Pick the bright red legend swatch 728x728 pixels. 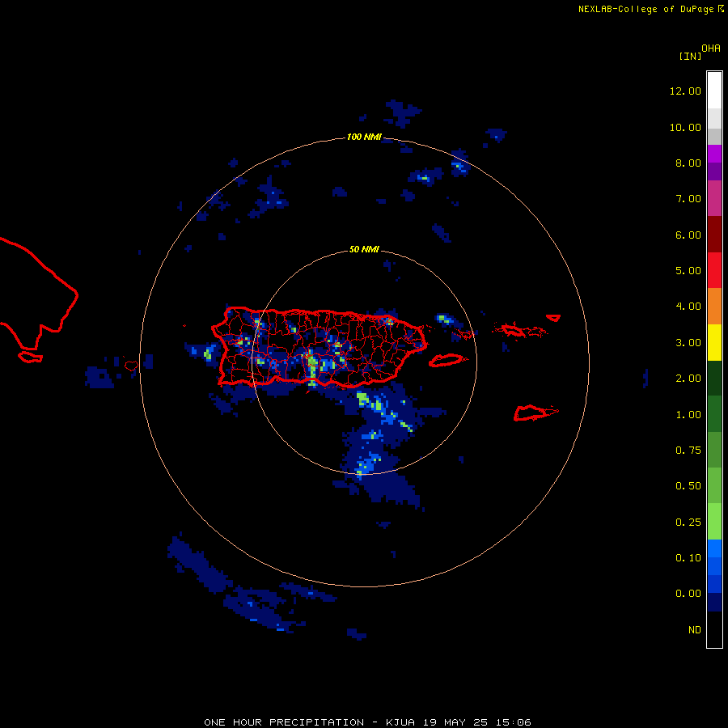(x=714, y=270)
